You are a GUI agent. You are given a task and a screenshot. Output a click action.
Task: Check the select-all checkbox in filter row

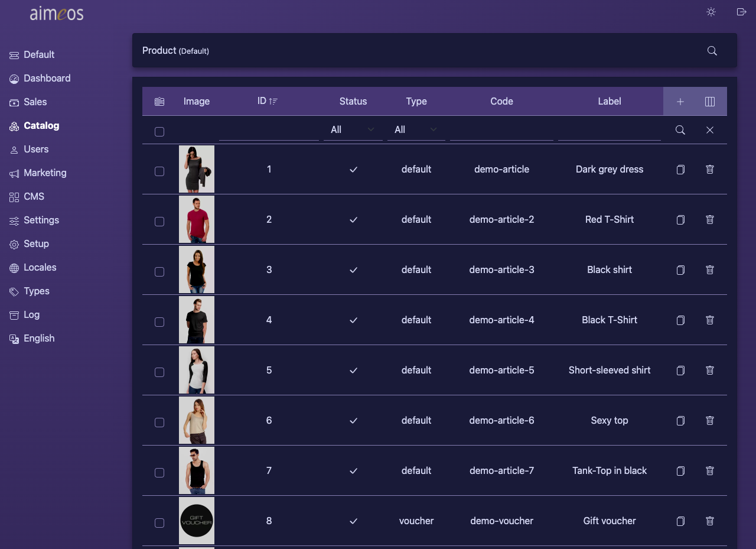coord(159,132)
